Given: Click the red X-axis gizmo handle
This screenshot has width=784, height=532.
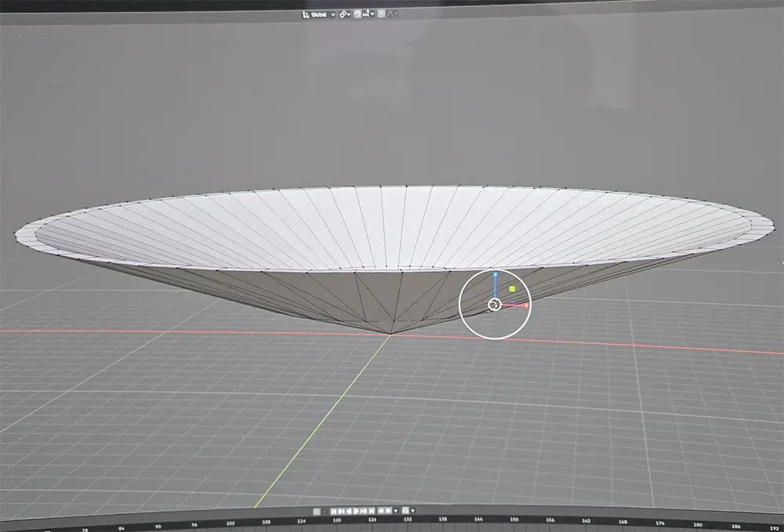Looking at the screenshot, I should click(x=525, y=306).
